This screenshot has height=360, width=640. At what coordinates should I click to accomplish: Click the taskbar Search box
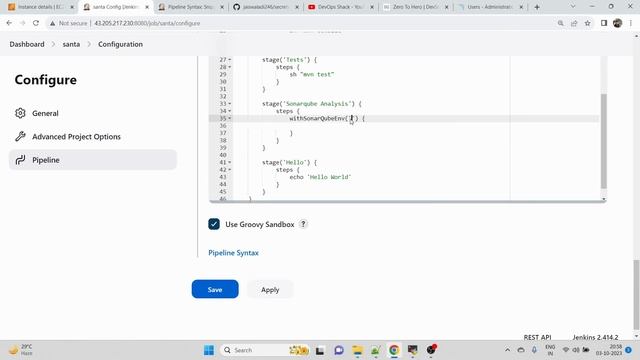click(x=264, y=350)
